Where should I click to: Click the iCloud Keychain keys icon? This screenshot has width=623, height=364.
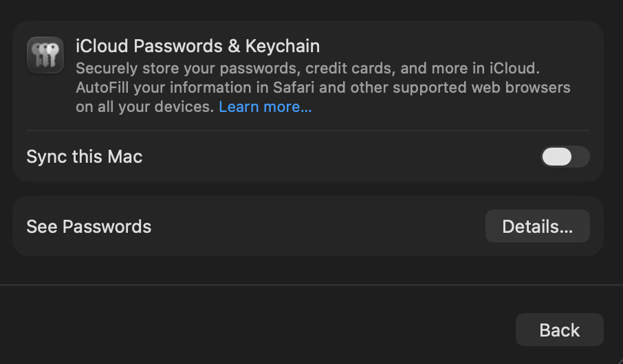pos(46,55)
